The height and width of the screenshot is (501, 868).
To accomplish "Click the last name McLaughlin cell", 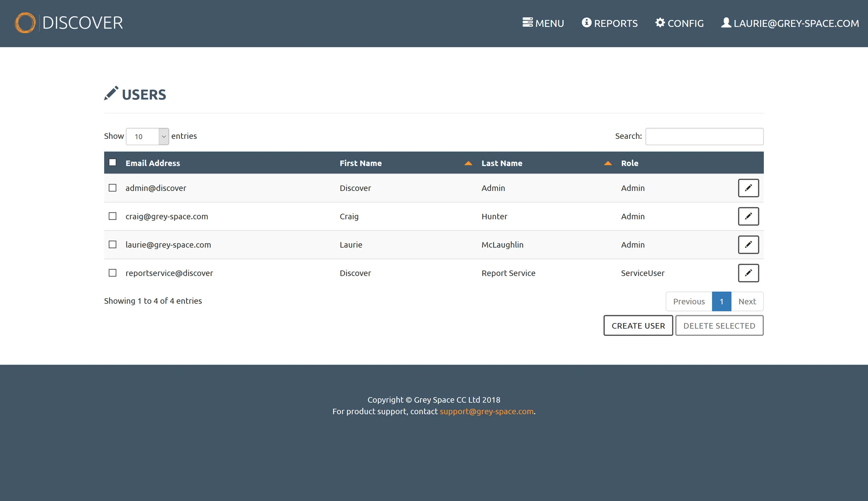I will (502, 245).
